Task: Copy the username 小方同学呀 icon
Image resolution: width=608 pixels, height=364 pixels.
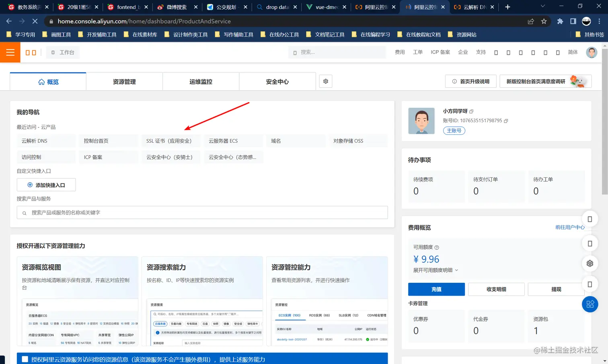Action: pos(471,111)
